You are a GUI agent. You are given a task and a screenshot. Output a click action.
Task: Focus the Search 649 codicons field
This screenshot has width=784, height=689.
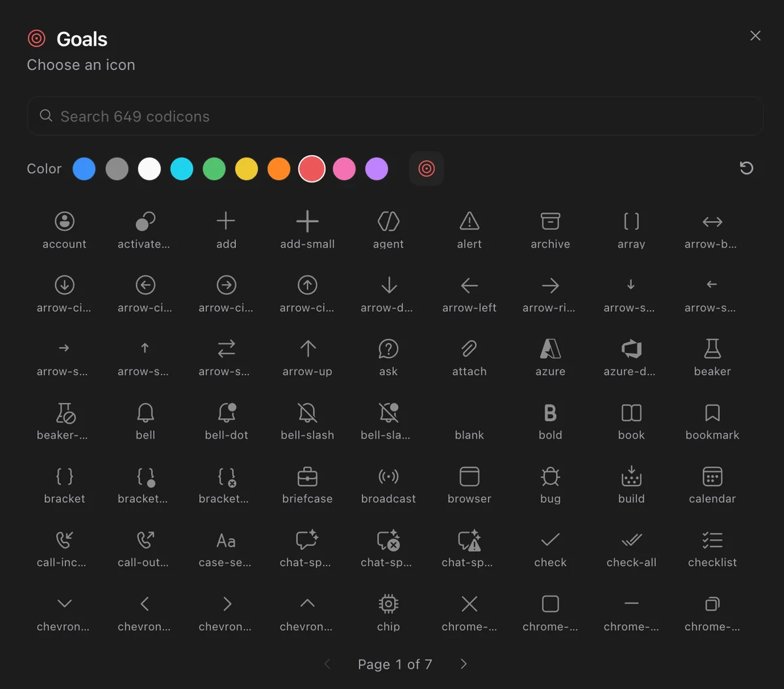395,116
